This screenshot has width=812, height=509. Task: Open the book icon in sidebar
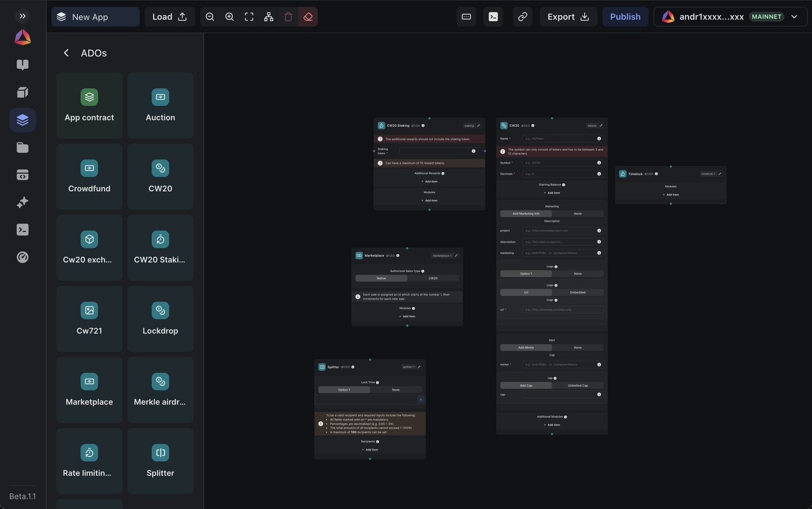click(x=22, y=65)
